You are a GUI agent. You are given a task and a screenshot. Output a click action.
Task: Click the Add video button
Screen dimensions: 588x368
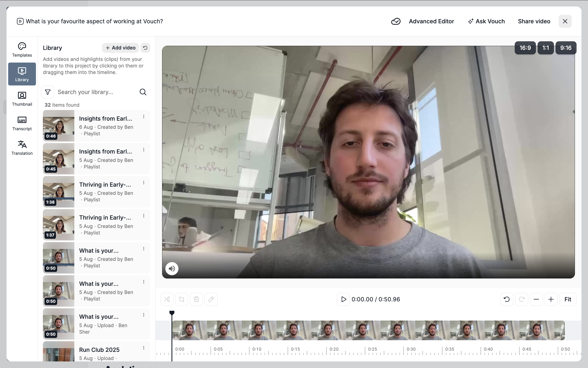[x=120, y=48]
